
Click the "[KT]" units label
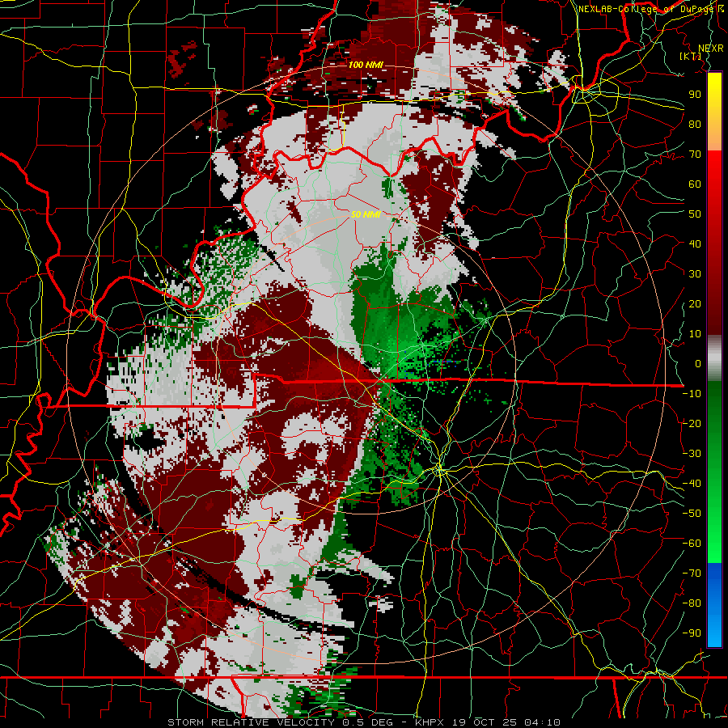tap(691, 56)
